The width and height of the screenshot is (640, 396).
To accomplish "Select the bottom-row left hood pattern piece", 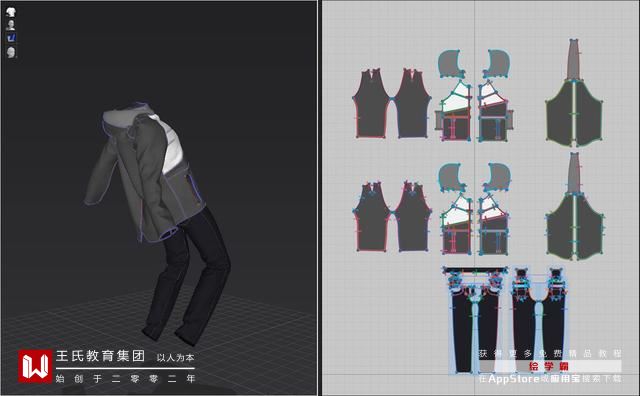I will (451, 177).
